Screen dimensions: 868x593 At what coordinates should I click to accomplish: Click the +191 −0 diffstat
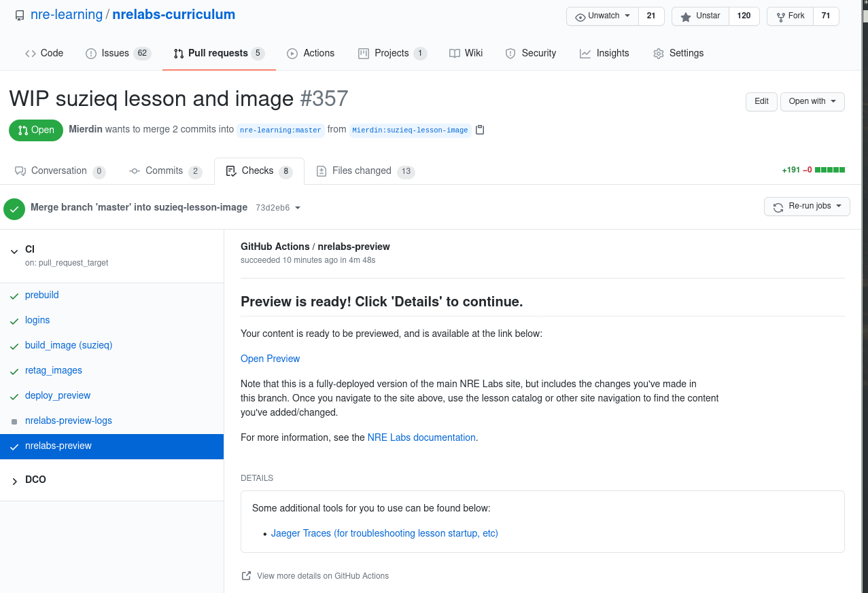[814, 170]
